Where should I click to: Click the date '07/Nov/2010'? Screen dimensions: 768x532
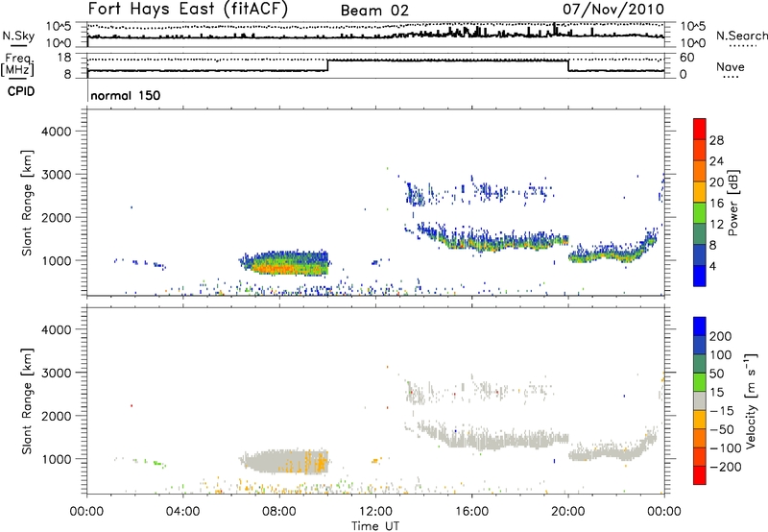(613, 10)
